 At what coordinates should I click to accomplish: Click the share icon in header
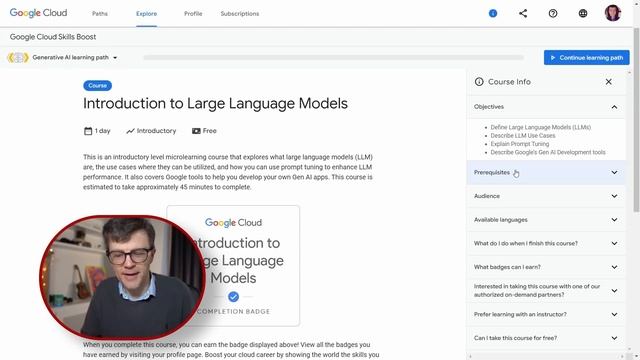[523, 13]
